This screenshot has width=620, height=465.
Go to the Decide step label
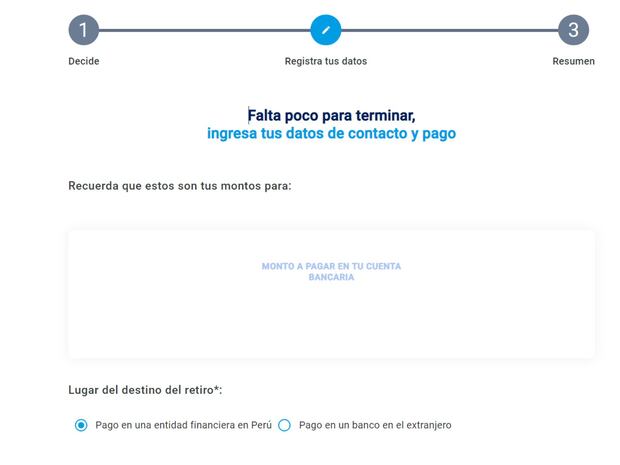84,61
